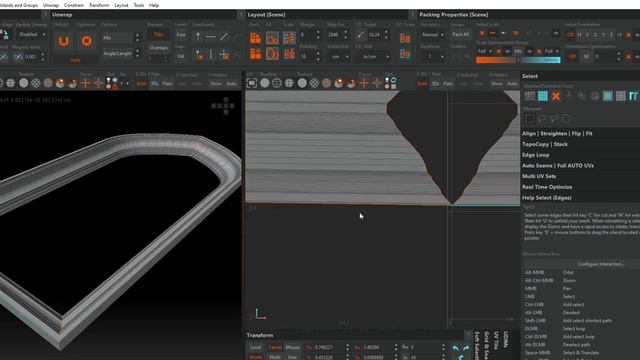Open the Help menu

coord(154,5)
